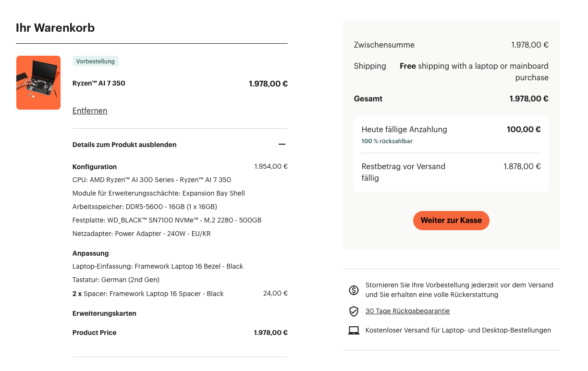Open the 30 Tage Rückgabegarantie link
Image resolution: width=588 pixels, height=371 pixels.
coord(407,311)
